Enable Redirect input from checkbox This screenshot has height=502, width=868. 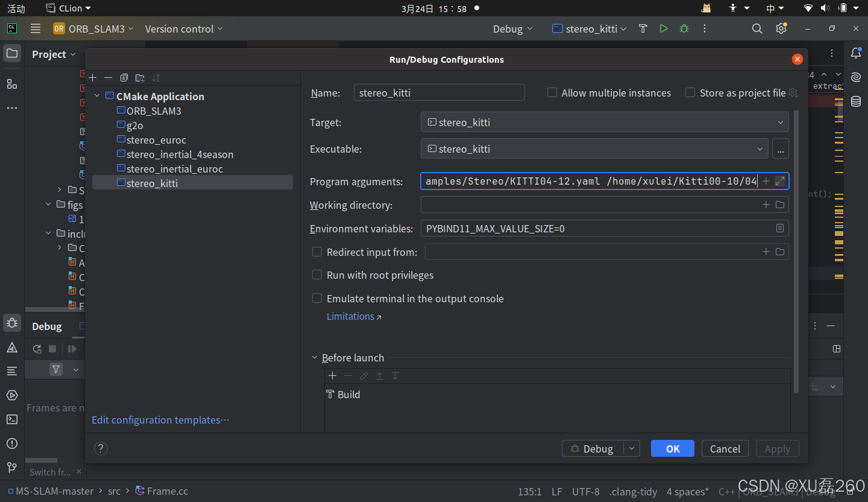(317, 252)
